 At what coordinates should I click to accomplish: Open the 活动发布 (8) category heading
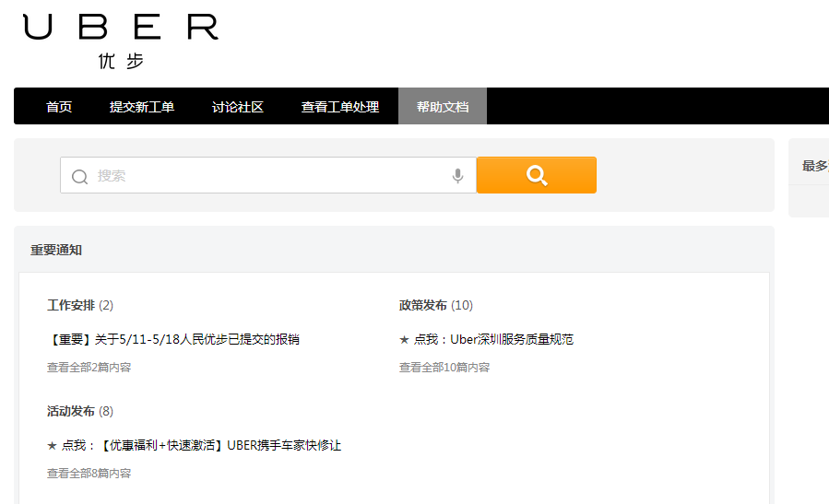(80, 412)
